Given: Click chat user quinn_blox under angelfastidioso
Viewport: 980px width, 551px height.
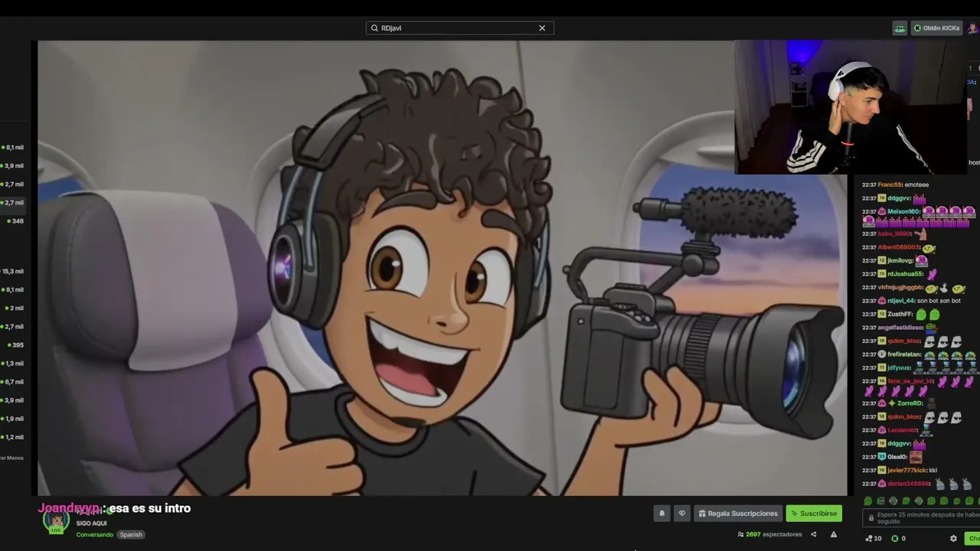Looking at the screenshot, I should click(903, 341).
